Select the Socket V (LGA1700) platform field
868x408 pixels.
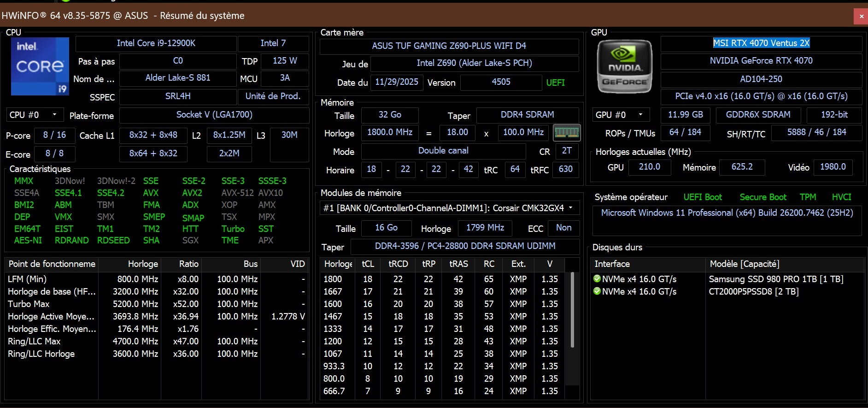point(214,115)
